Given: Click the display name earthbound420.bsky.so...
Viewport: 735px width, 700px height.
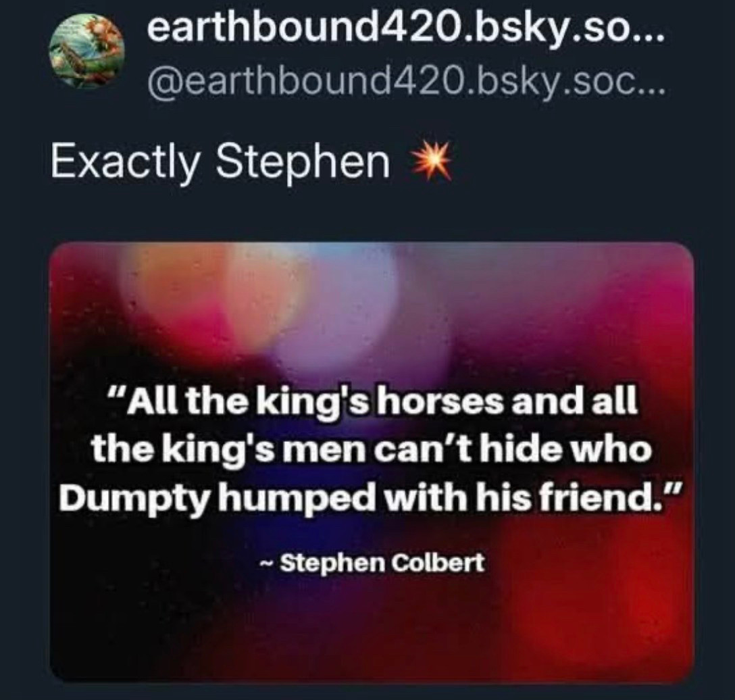Looking at the screenshot, I should pyautogui.click(x=405, y=31).
